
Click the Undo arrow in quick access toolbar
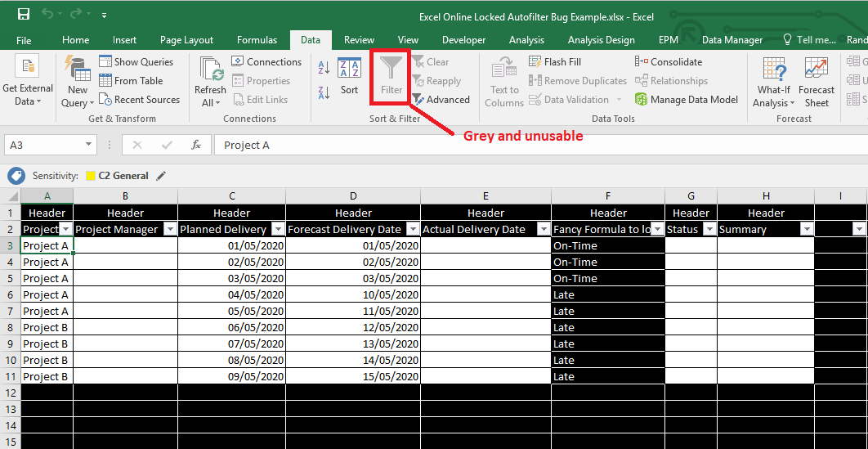[x=47, y=15]
